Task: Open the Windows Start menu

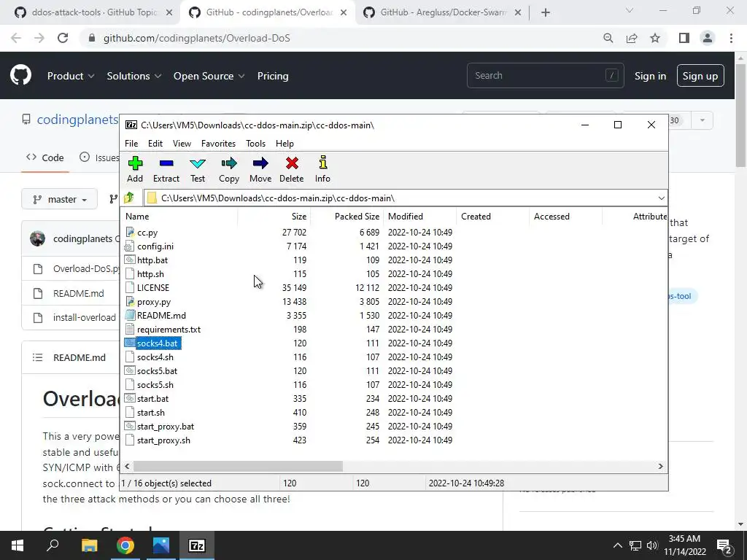Action: pos(18,545)
